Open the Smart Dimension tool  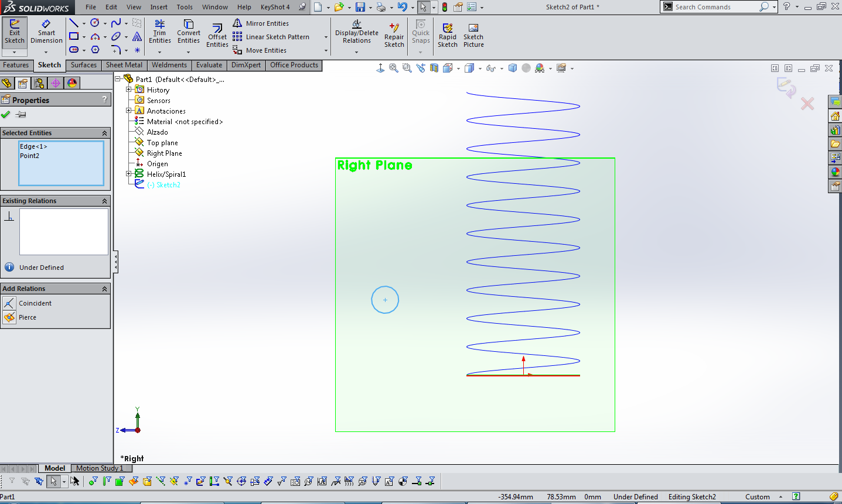(x=46, y=32)
